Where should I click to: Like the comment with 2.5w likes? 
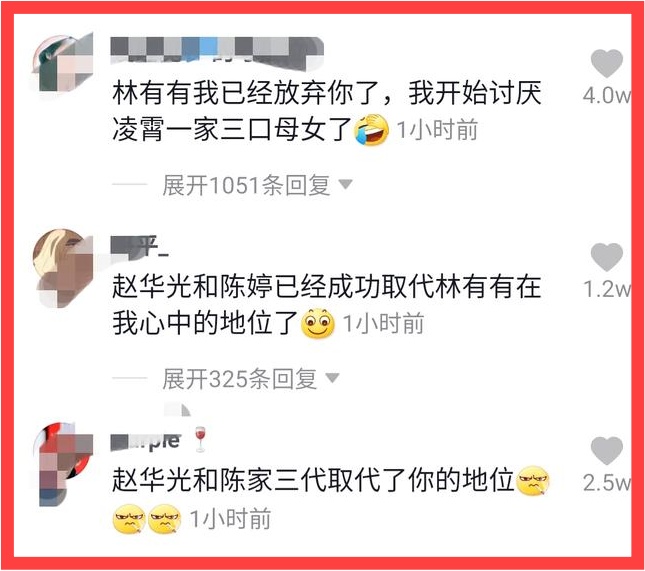pyautogui.click(x=606, y=450)
